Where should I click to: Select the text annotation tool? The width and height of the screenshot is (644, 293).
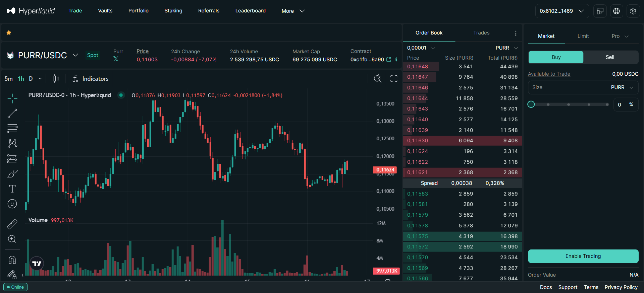[x=12, y=189]
